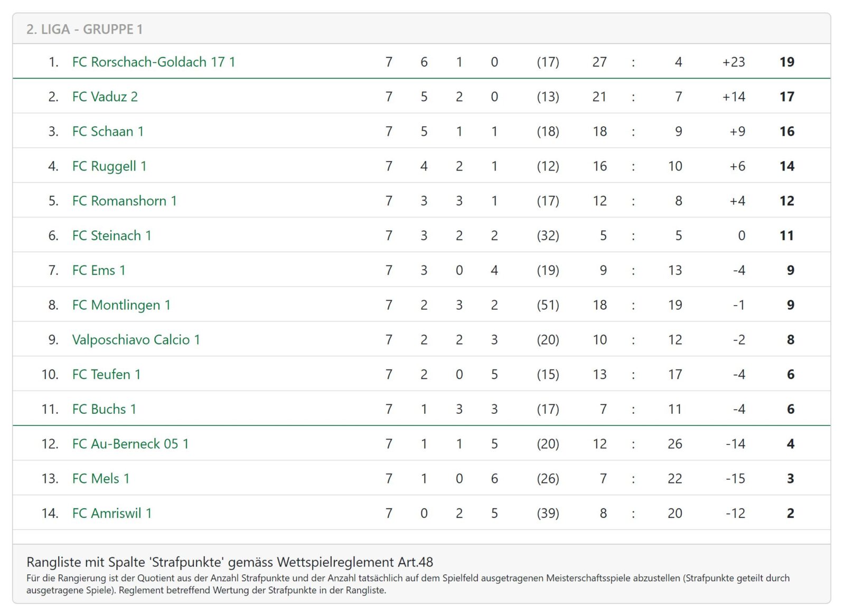The image size is (845, 616).
Task: Select FC Au-Berneck 05 1 link
Action: click(130, 444)
